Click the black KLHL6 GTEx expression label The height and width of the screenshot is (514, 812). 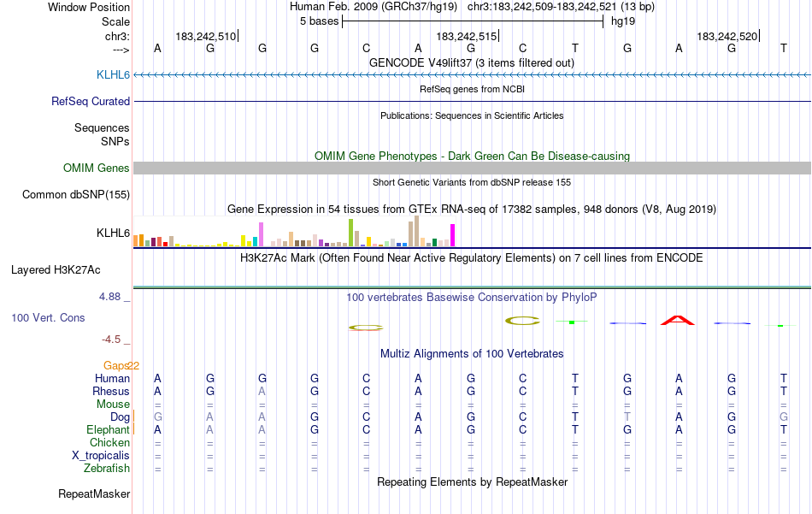(x=113, y=233)
